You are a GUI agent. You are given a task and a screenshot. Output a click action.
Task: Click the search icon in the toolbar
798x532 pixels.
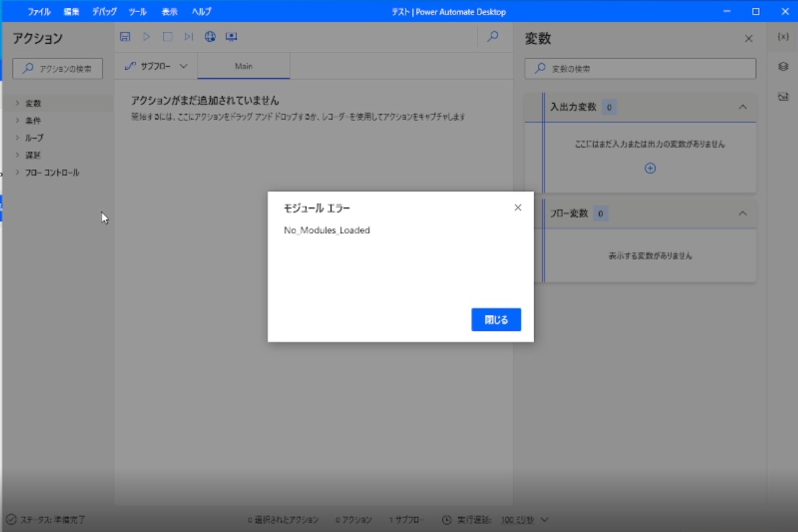pyautogui.click(x=492, y=37)
